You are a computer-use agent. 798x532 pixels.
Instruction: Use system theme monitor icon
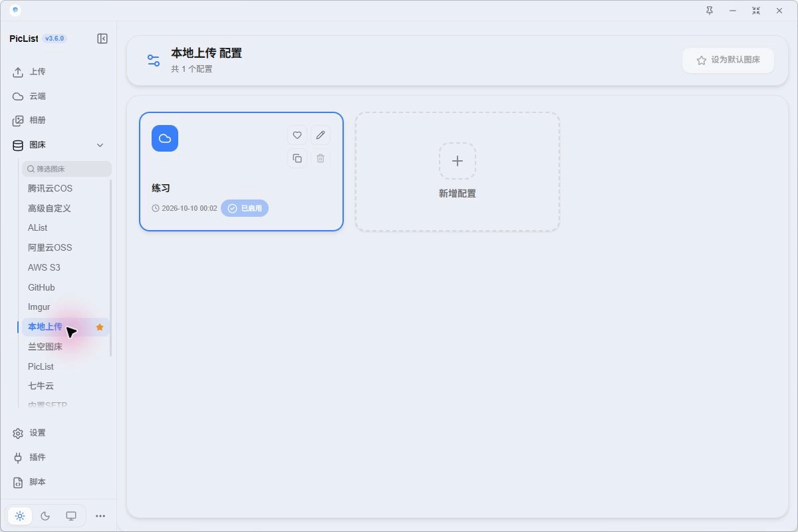(71, 516)
